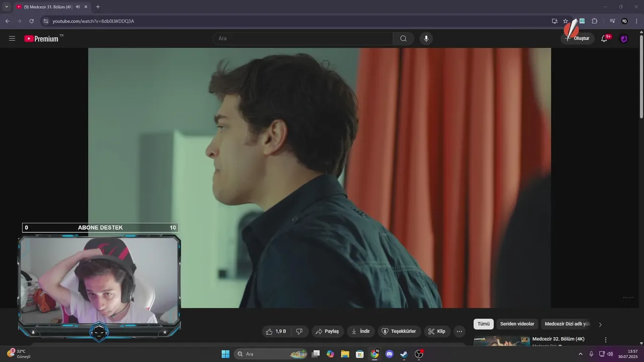Open Chrome three-dot menu

pos(636,21)
